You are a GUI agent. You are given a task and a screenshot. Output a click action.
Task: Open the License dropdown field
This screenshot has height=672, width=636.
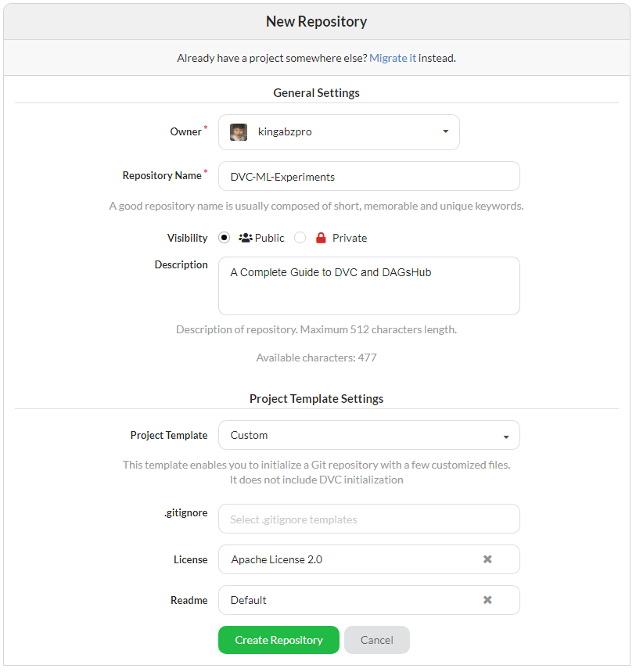(x=352, y=559)
